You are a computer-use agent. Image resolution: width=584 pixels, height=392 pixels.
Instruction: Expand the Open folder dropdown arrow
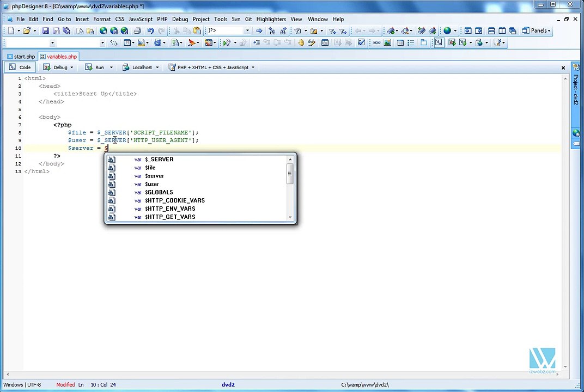34,31
